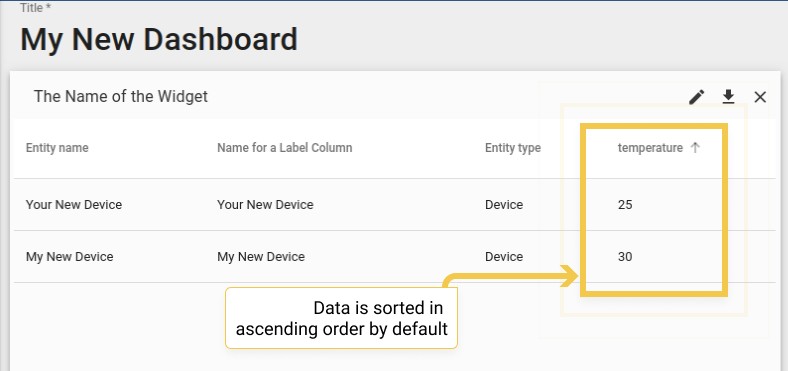
Task: Select the My New Device entity name cell
Action: pos(69,257)
